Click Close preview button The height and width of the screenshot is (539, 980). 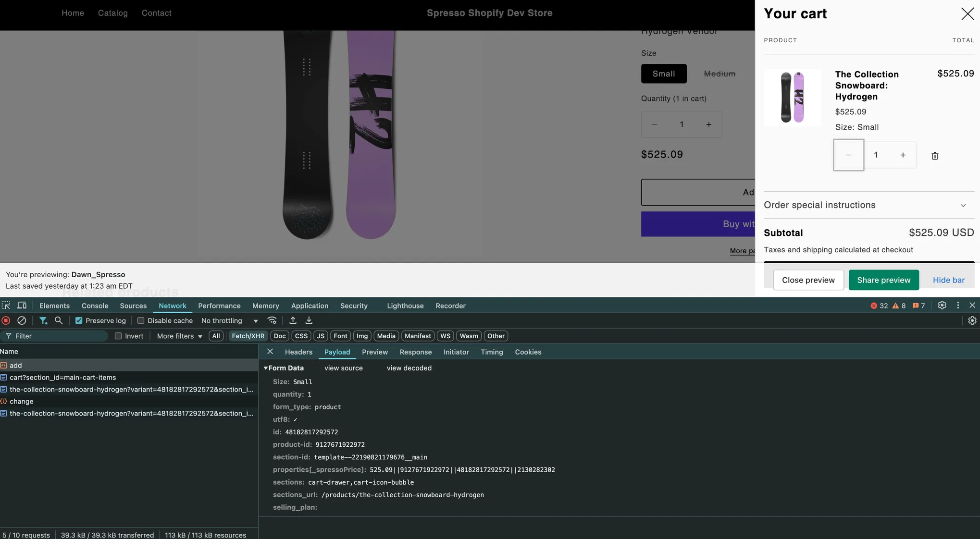click(808, 280)
